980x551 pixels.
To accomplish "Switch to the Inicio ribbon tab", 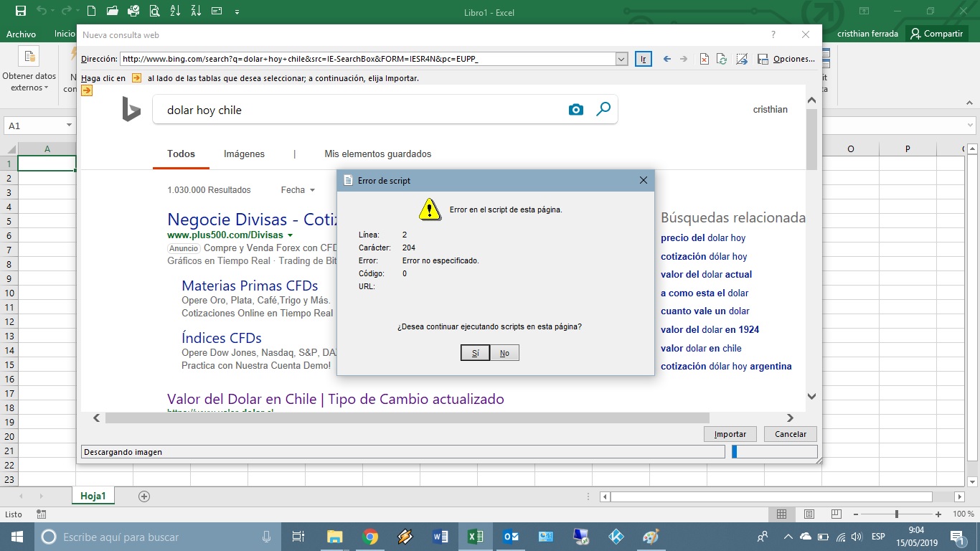I will pos(65,34).
